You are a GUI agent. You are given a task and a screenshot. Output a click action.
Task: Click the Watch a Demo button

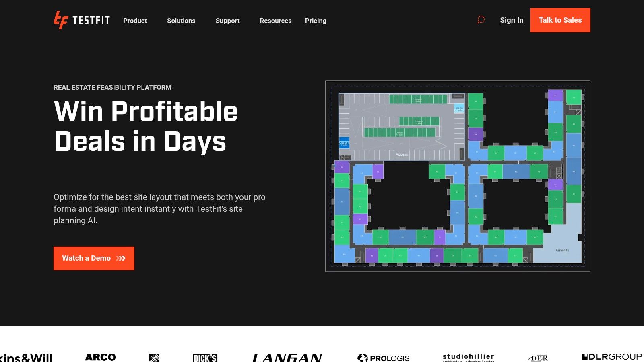(94, 258)
